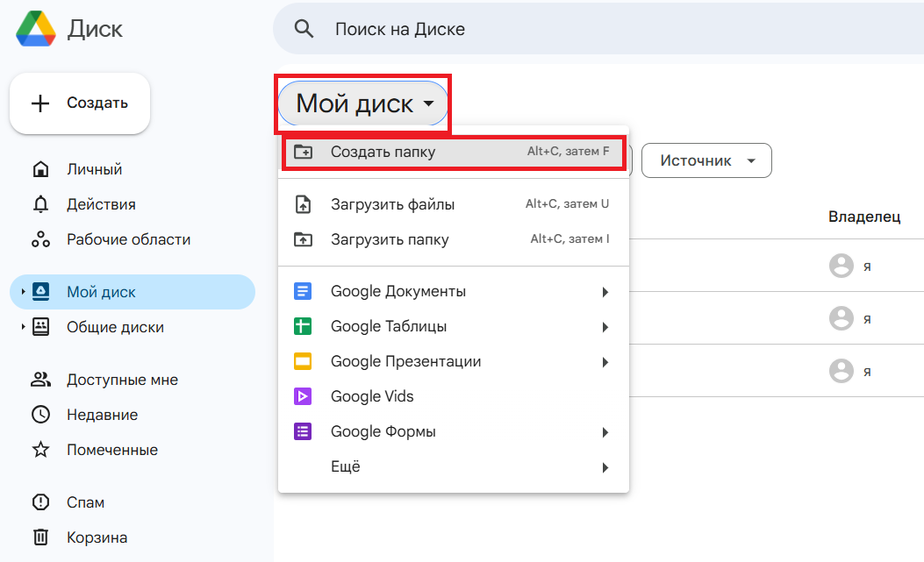924x562 pixels.
Task: Open the Мой диск header dropdown
Action: click(364, 103)
